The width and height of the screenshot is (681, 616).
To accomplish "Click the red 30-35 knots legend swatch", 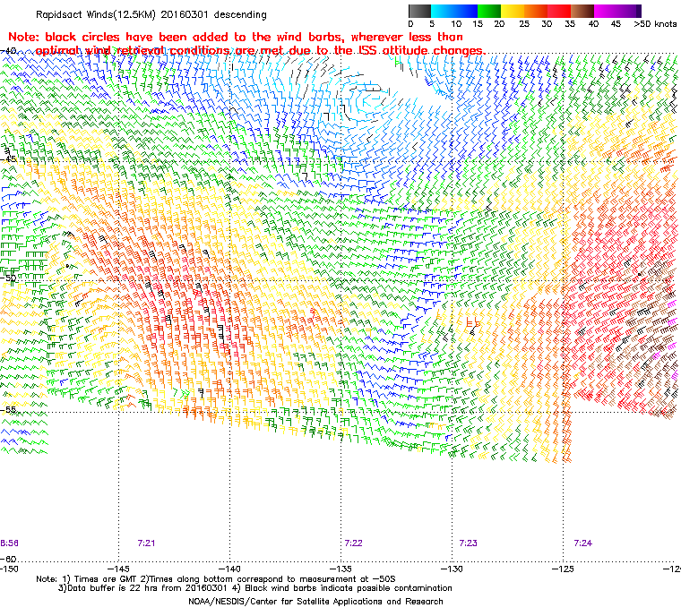I will [x=559, y=11].
